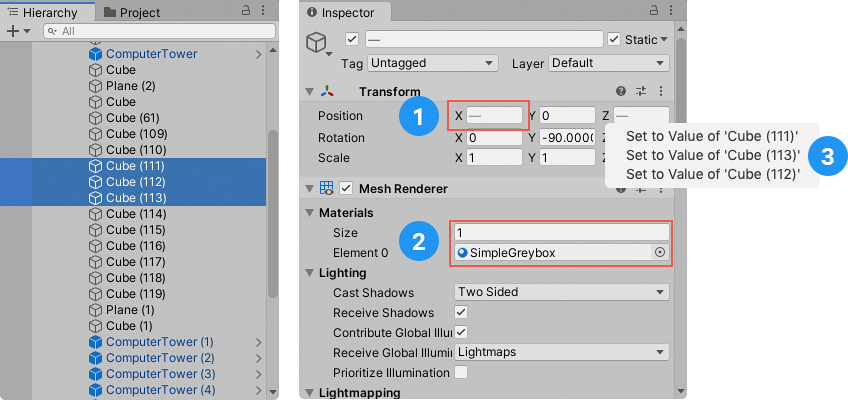Select Cube (116) in the Hierarchy
Image resolution: width=848 pixels, height=400 pixels.
click(x=135, y=246)
